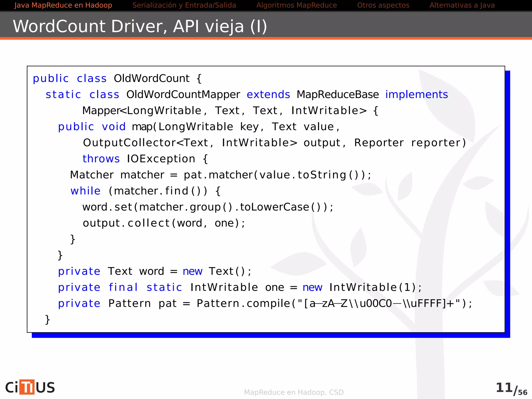
Task: Click 'private Text word = new Text();' line
Action: [155, 271]
